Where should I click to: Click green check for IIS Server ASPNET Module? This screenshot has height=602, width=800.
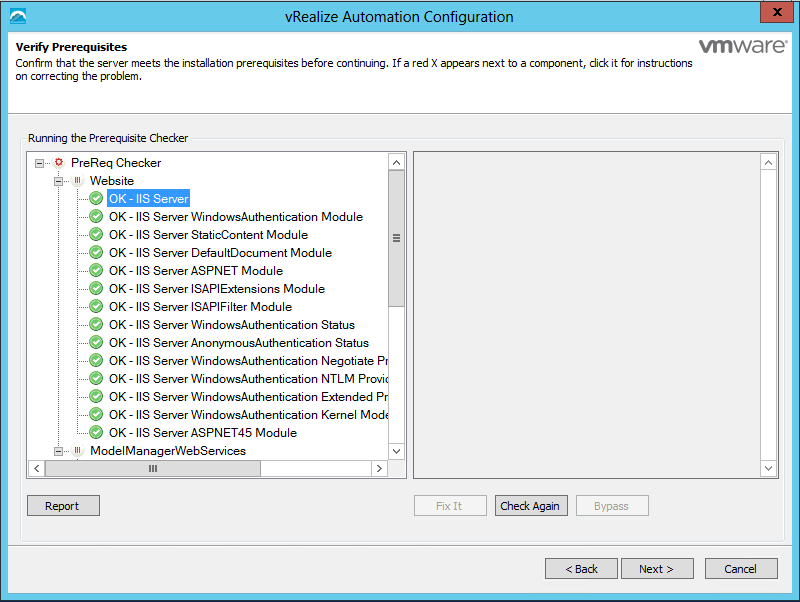tap(96, 270)
